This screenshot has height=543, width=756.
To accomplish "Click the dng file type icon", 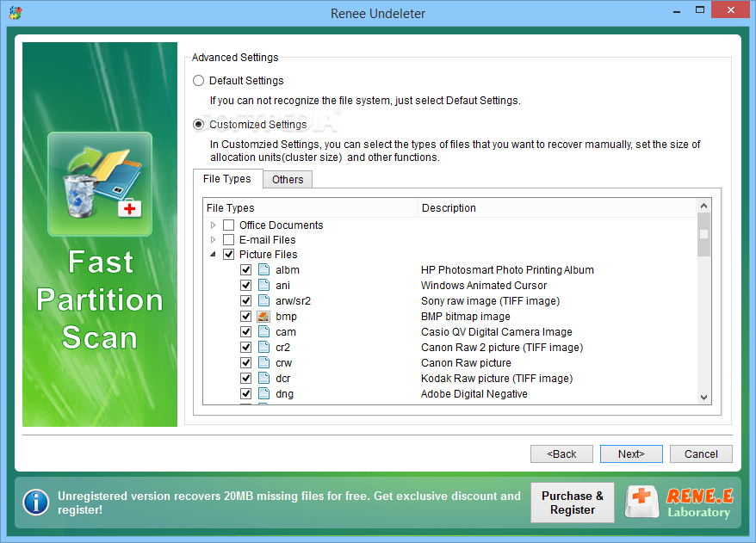I will point(263,393).
